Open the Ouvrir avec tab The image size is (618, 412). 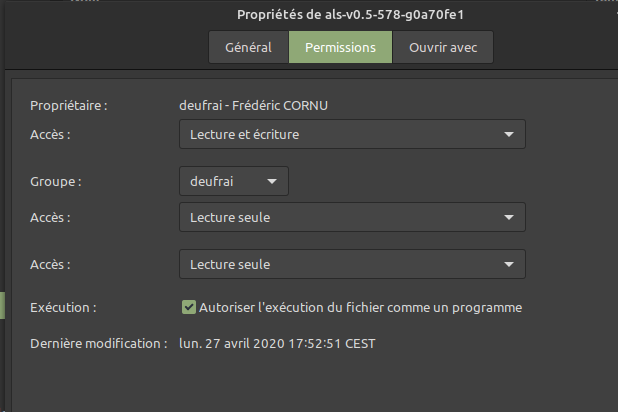click(443, 47)
